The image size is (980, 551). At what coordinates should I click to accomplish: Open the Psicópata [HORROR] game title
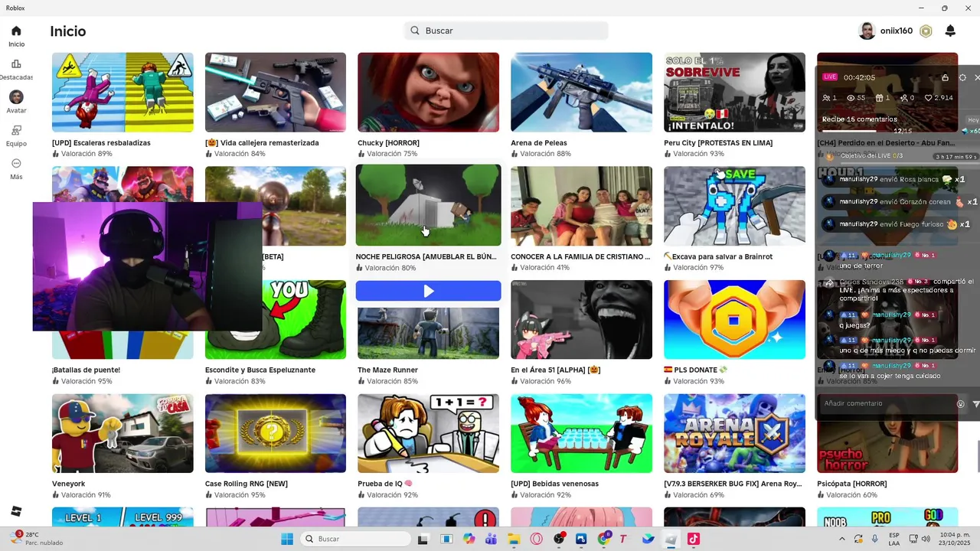click(x=852, y=484)
